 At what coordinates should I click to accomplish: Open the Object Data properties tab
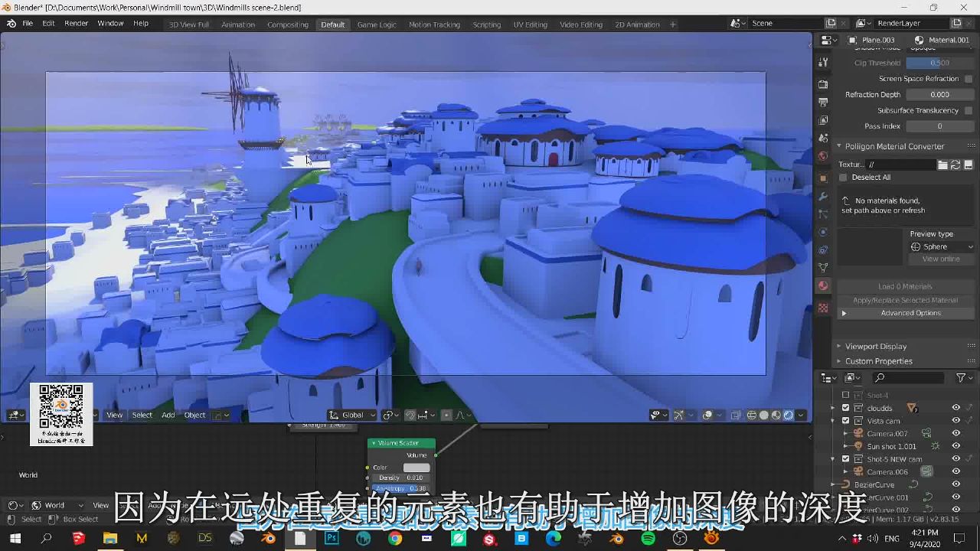(823, 268)
